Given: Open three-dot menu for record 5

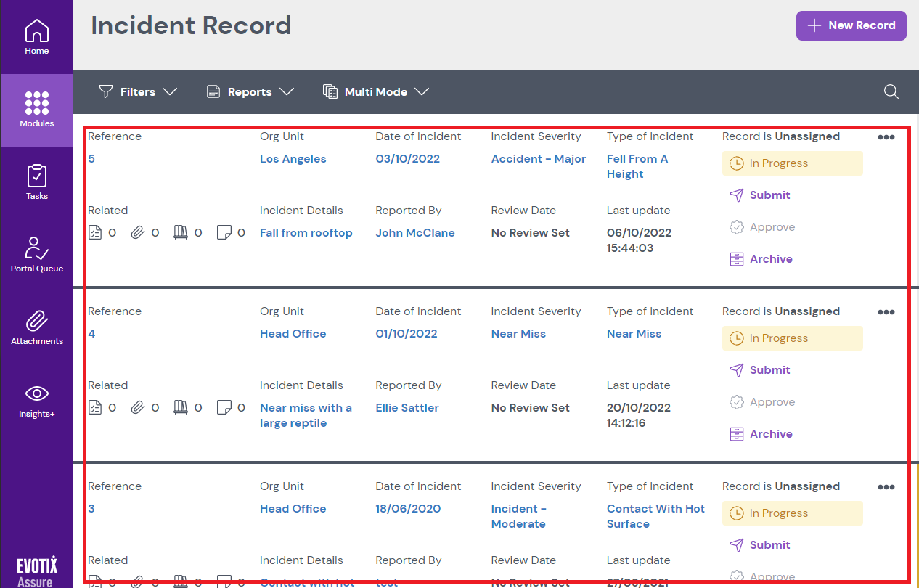Looking at the screenshot, I should point(886,137).
